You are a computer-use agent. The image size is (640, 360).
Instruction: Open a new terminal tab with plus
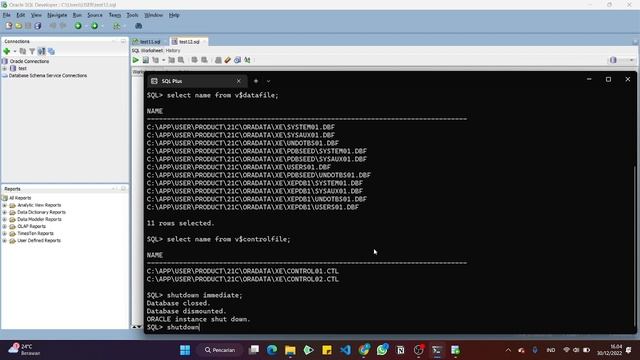coord(256,81)
